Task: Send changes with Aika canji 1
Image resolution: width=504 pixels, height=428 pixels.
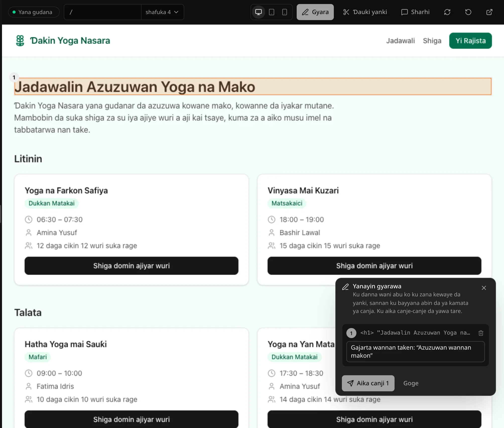Action: click(x=368, y=383)
